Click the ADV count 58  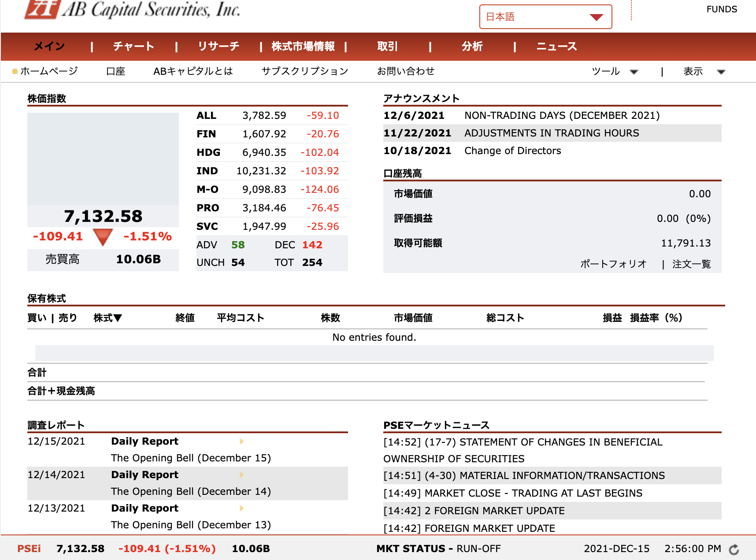(x=238, y=245)
